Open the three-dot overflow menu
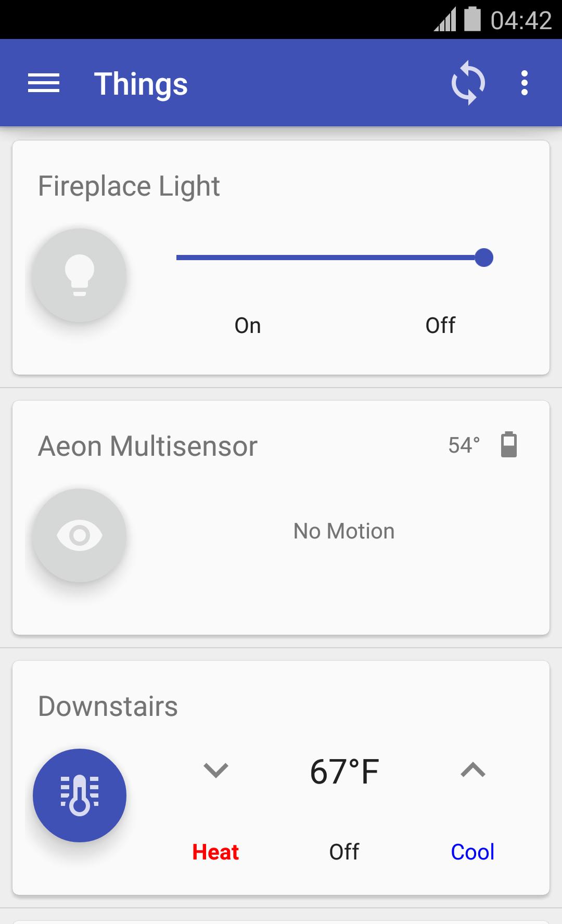 524,83
